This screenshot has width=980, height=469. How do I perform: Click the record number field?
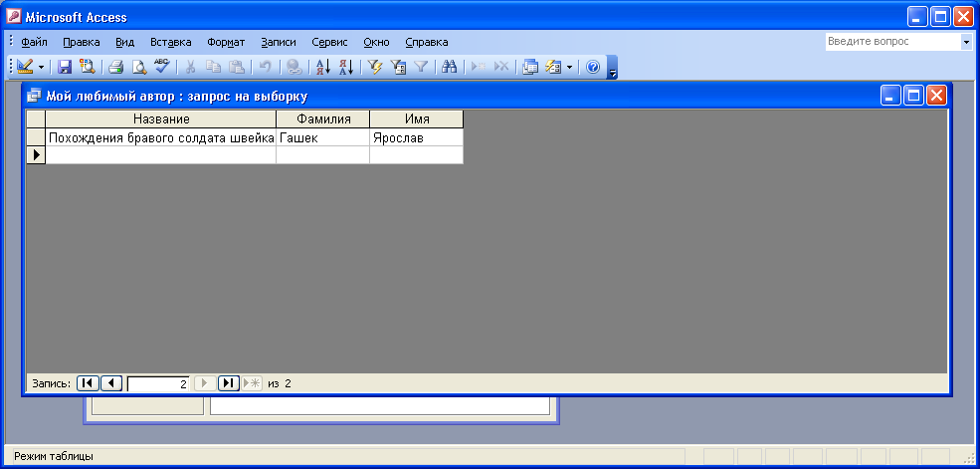tap(159, 384)
